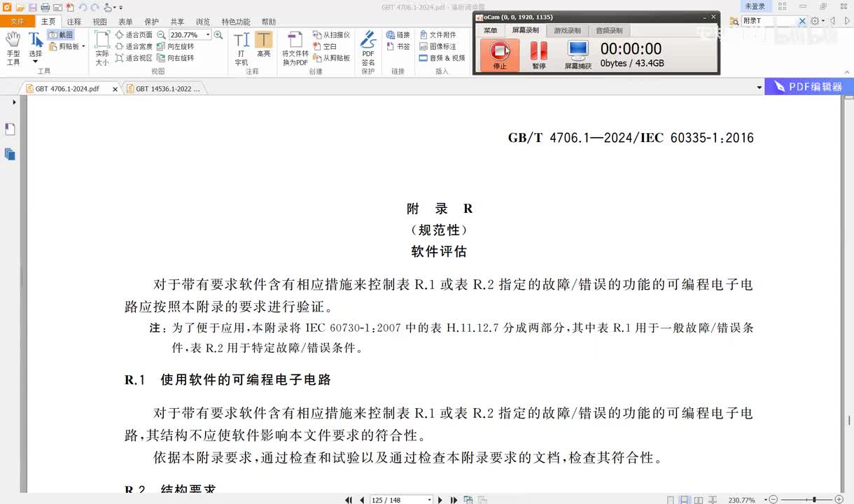Insert File Attachment (文件附件)

pyautogui.click(x=437, y=34)
